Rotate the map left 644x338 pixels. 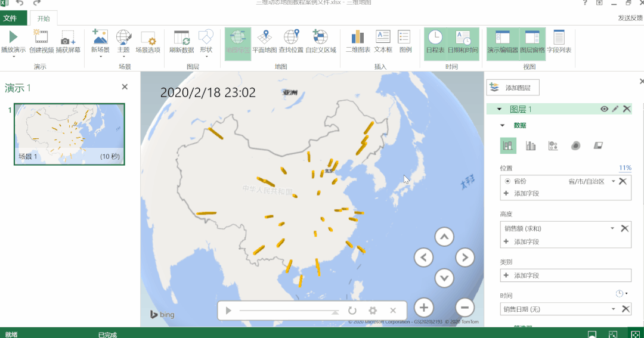pyautogui.click(x=423, y=258)
